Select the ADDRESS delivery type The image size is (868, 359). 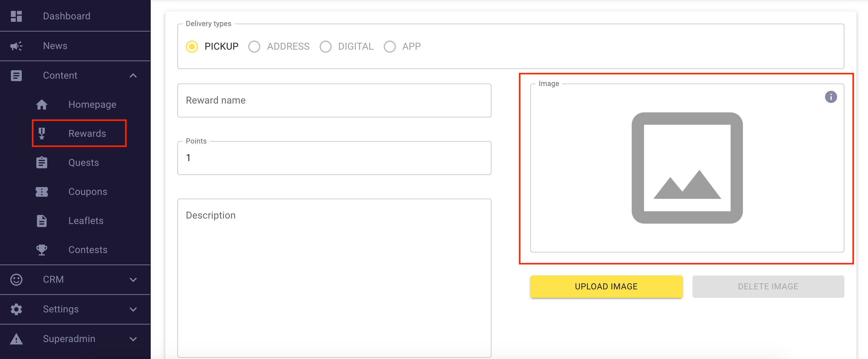coord(255,47)
